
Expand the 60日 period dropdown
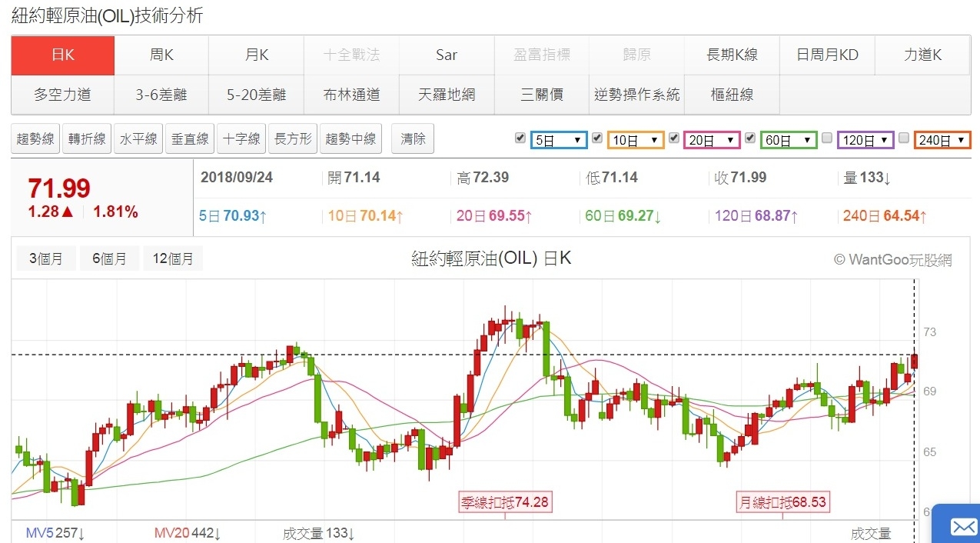tap(789, 140)
